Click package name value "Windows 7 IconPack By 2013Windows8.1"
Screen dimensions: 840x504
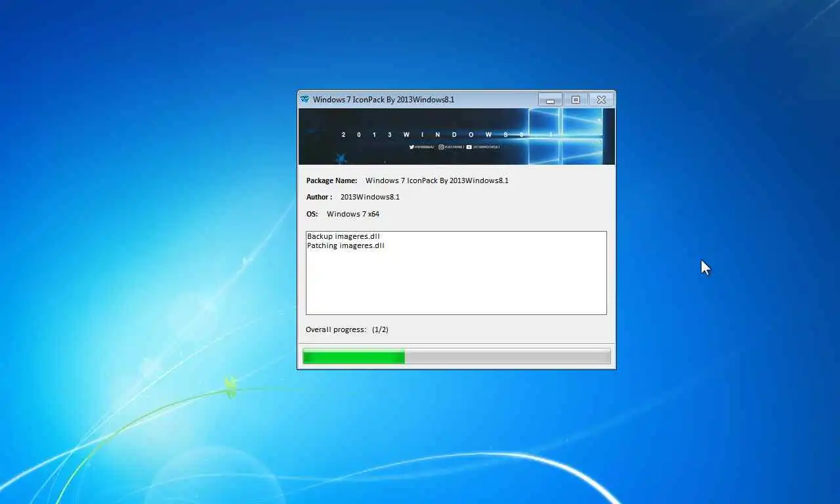(x=437, y=180)
